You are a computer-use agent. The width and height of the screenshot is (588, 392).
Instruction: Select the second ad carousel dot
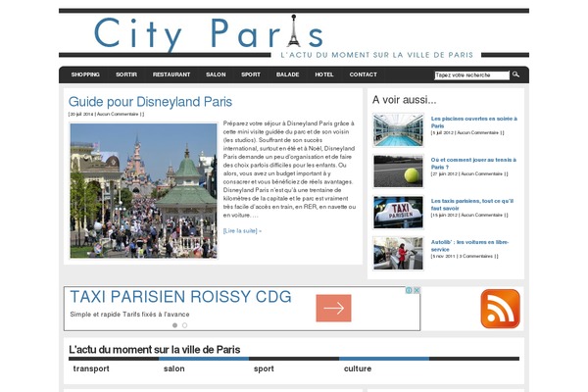pyautogui.click(x=184, y=325)
